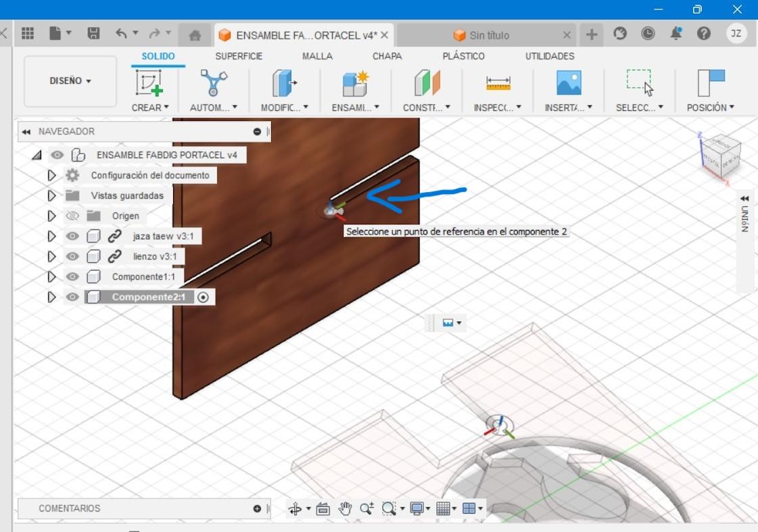Click the Position tool icon
758x532 pixels.
pos(711,82)
